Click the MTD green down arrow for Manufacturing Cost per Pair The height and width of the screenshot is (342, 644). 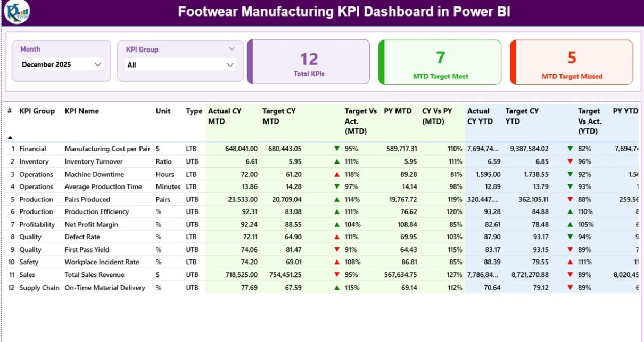click(x=336, y=149)
